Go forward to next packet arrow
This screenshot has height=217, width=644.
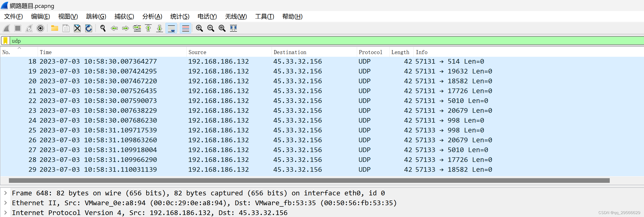[126, 28]
